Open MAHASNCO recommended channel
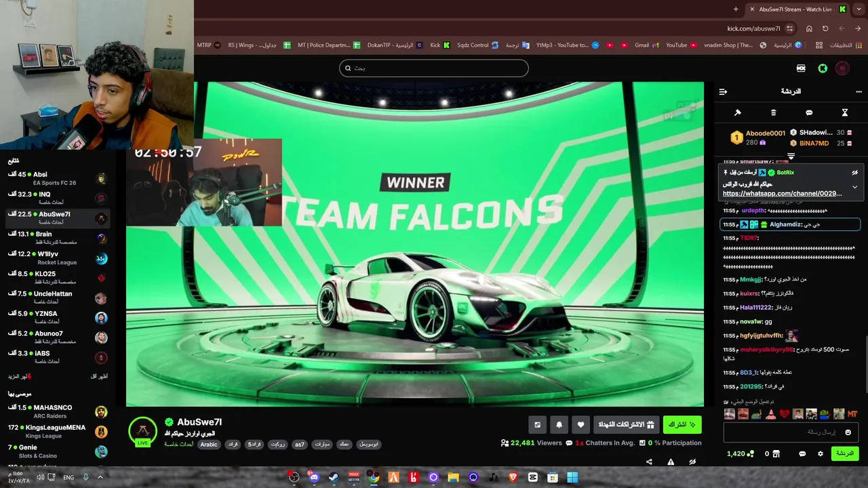Viewport: 868px width, 488px height. coord(58,411)
